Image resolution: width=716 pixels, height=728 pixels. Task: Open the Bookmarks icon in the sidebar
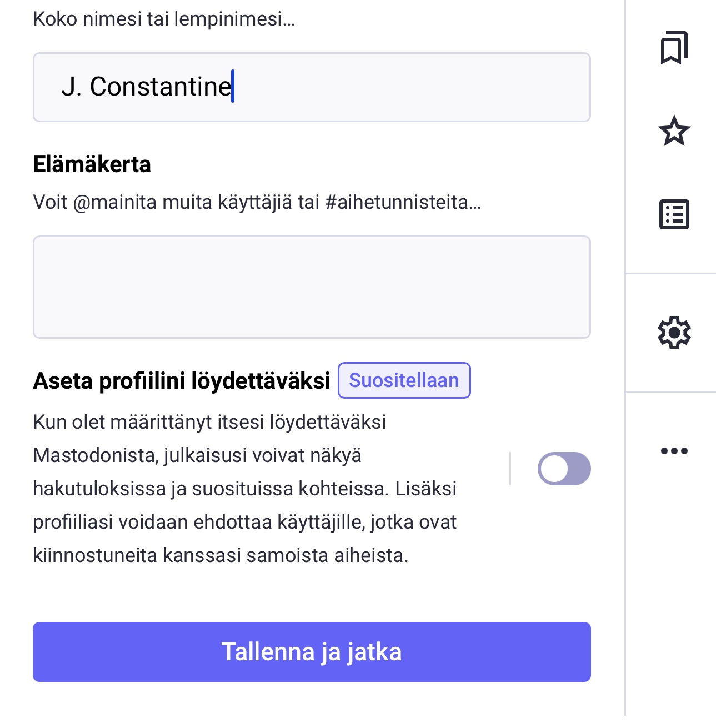pos(674,48)
